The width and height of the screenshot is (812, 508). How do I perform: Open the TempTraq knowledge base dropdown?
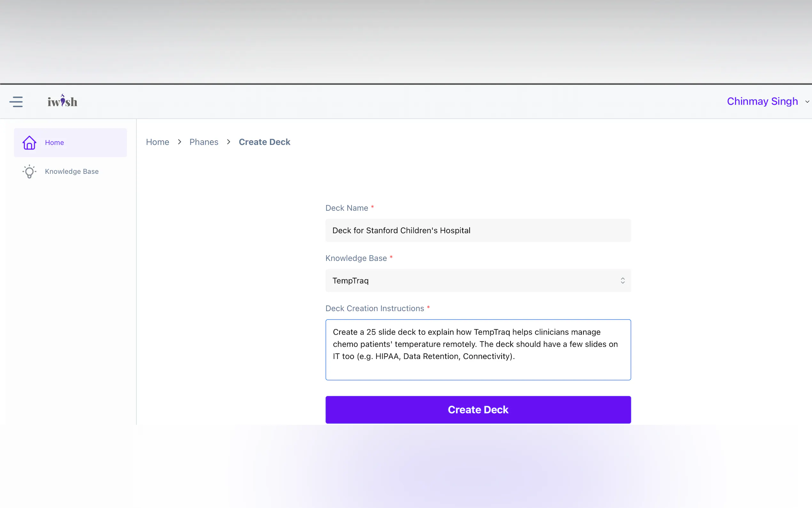point(470,281)
